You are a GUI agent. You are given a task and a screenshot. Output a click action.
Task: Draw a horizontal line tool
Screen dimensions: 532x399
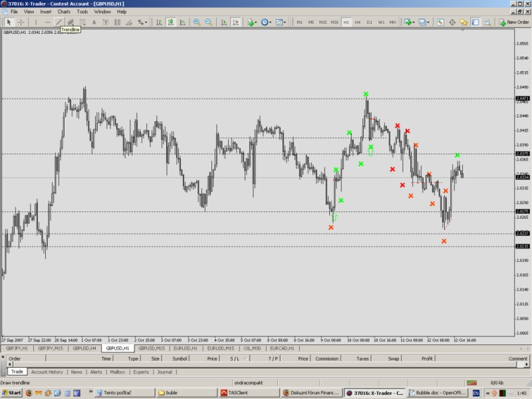pos(48,22)
